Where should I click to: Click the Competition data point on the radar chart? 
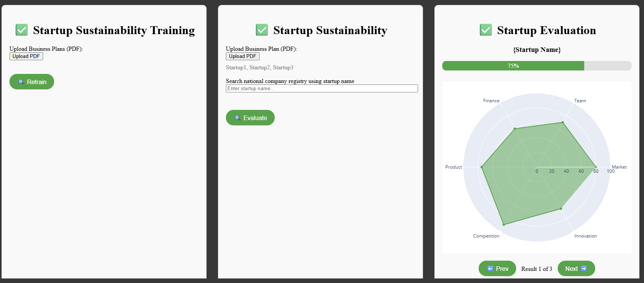click(x=504, y=225)
